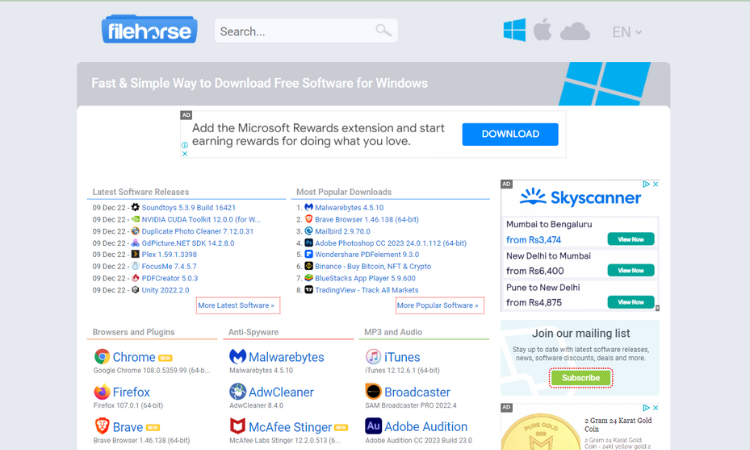This screenshot has height=450, width=750.
Task: Click the Plex icon in releases
Action: (135, 254)
